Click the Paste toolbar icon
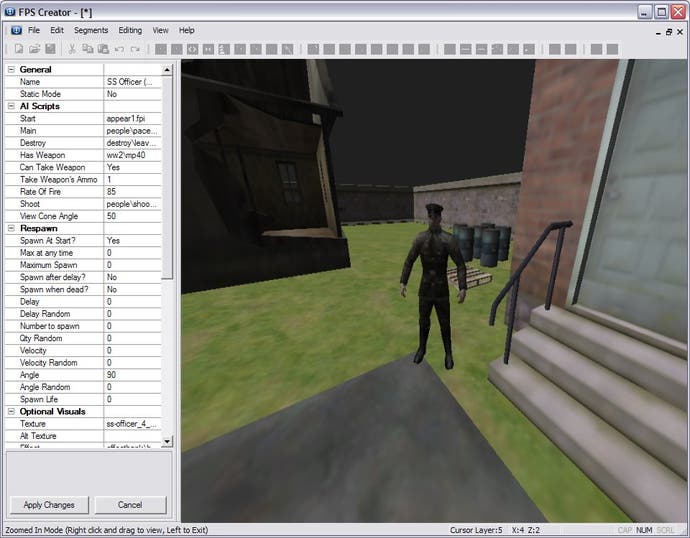The height and width of the screenshot is (538, 690). point(103,49)
